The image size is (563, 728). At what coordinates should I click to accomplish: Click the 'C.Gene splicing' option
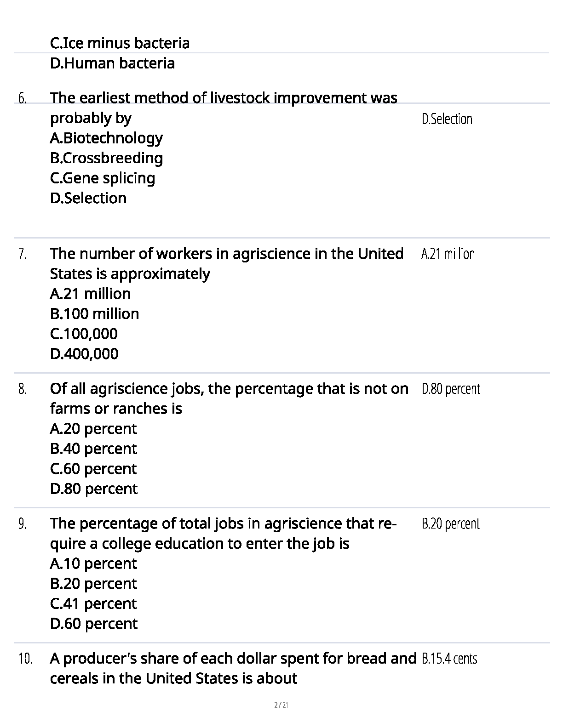point(103,178)
